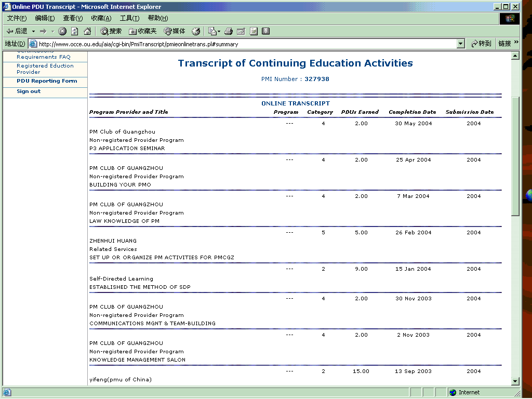The width and height of the screenshot is (532, 399).
Task: Click the PDUs Earned column header
Action: (360, 112)
